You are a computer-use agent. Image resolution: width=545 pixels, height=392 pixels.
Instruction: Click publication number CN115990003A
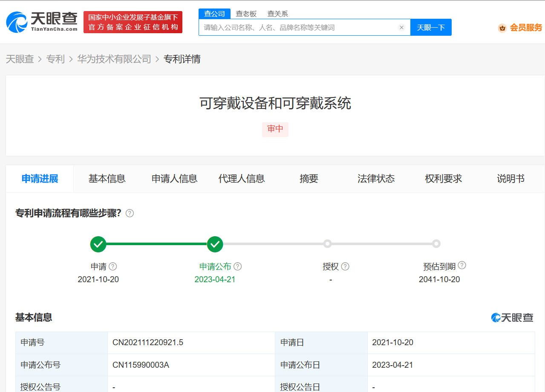click(x=141, y=365)
